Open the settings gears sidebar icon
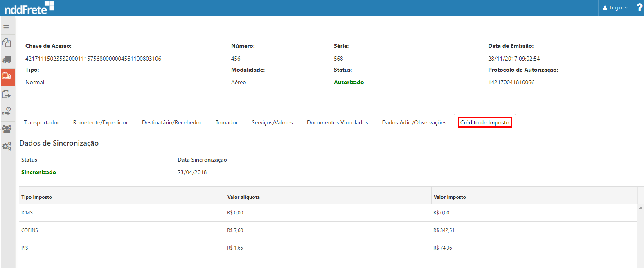 (x=7, y=146)
